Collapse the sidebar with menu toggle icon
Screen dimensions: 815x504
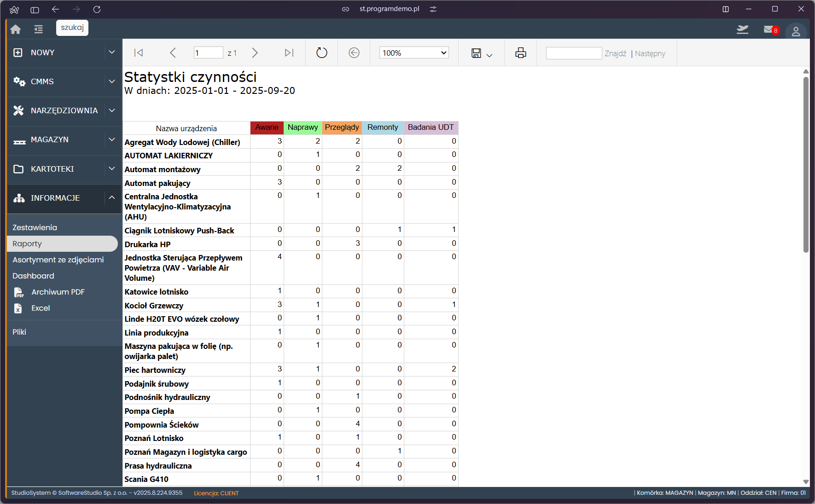(x=38, y=29)
